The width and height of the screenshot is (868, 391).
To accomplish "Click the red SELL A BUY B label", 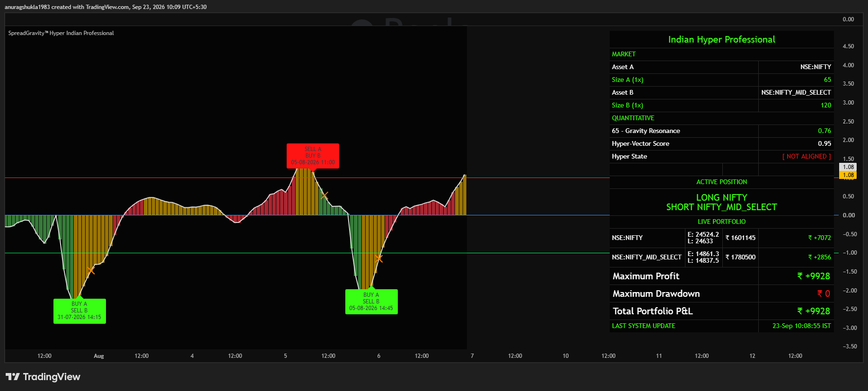I will pyautogui.click(x=313, y=156).
